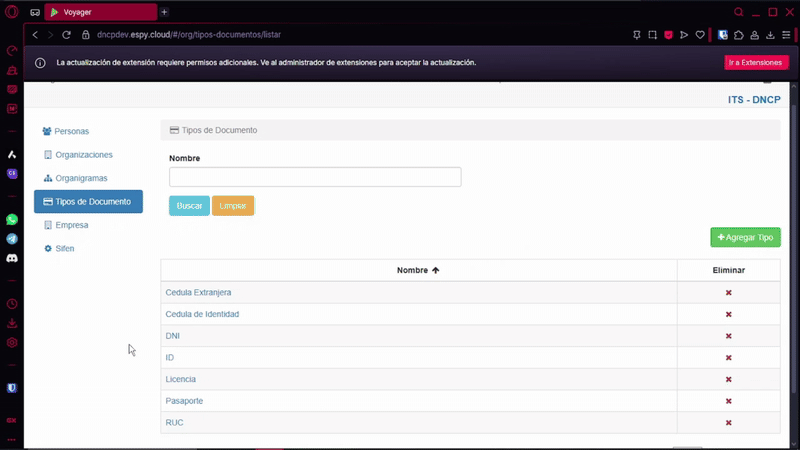The width and height of the screenshot is (800, 450).
Task: Open the workspaces icon beside the tab
Action: (x=35, y=12)
